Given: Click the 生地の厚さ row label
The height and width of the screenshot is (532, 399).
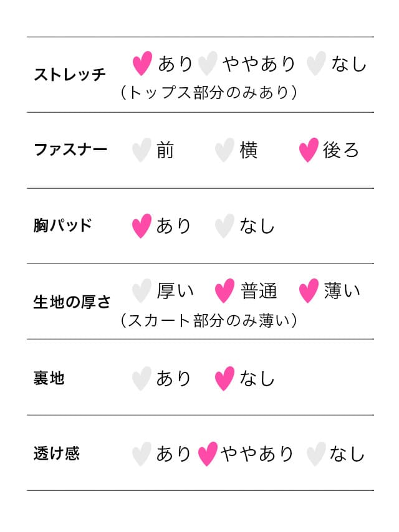Looking at the screenshot, I should [72, 302].
